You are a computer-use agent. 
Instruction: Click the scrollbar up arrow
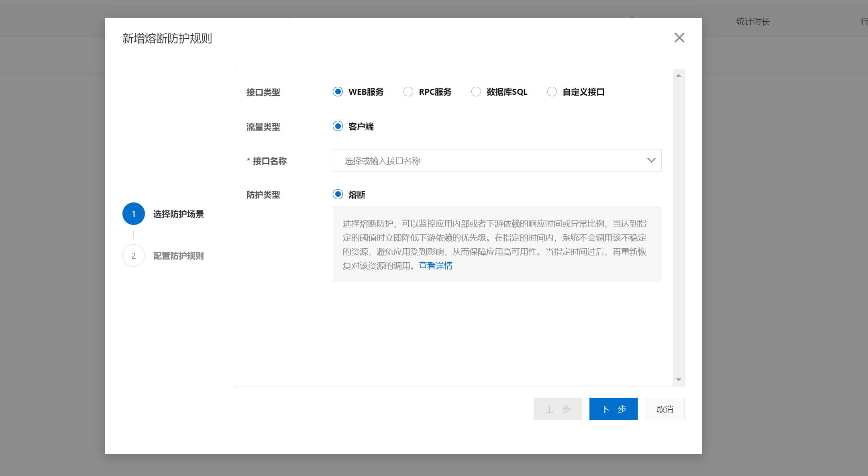tap(679, 76)
